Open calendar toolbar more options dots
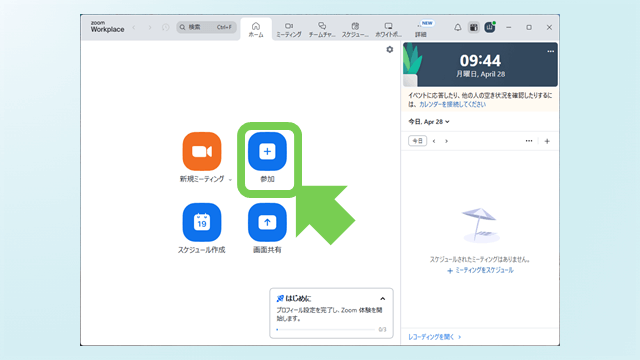Image resolution: width=640 pixels, height=360 pixels. tap(529, 141)
